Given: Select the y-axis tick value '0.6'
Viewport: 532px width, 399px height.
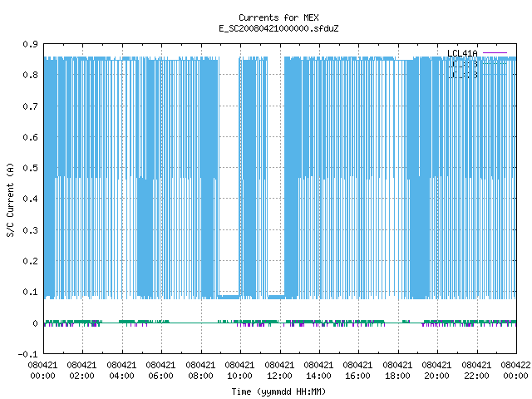Looking at the screenshot, I should [31, 137].
